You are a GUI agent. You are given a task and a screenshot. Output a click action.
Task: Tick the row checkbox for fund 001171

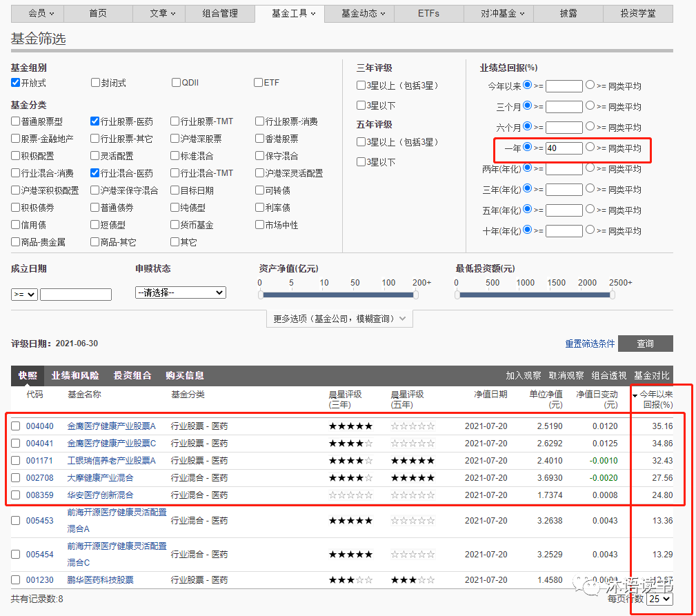[x=16, y=461]
